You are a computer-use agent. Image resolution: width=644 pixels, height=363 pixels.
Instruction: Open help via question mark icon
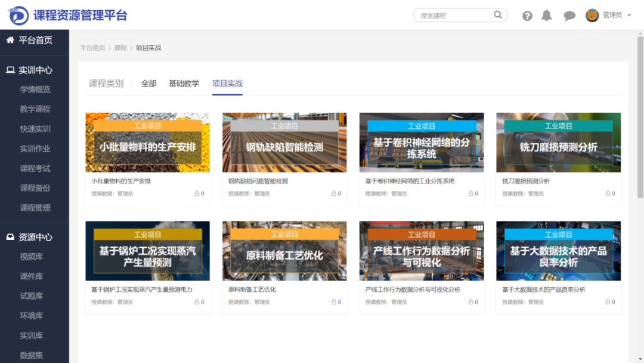click(x=527, y=16)
